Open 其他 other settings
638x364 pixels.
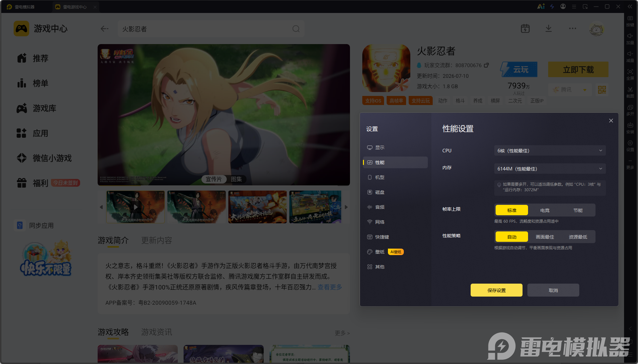coord(395,267)
